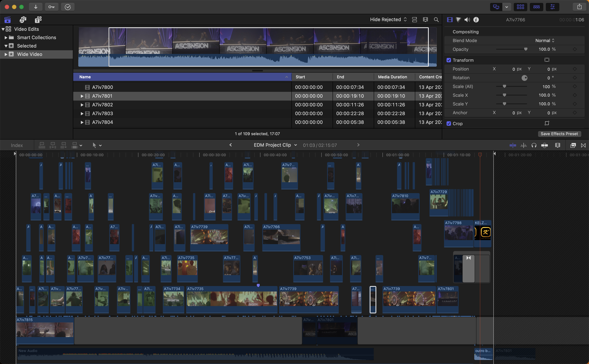
Task: Open Blend Mode Normal dropdown
Action: (545, 40)
